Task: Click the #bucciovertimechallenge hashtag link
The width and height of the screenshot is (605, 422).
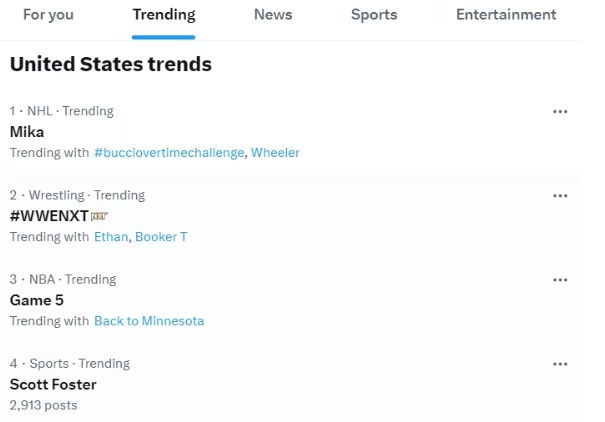Action: (169, 153)
